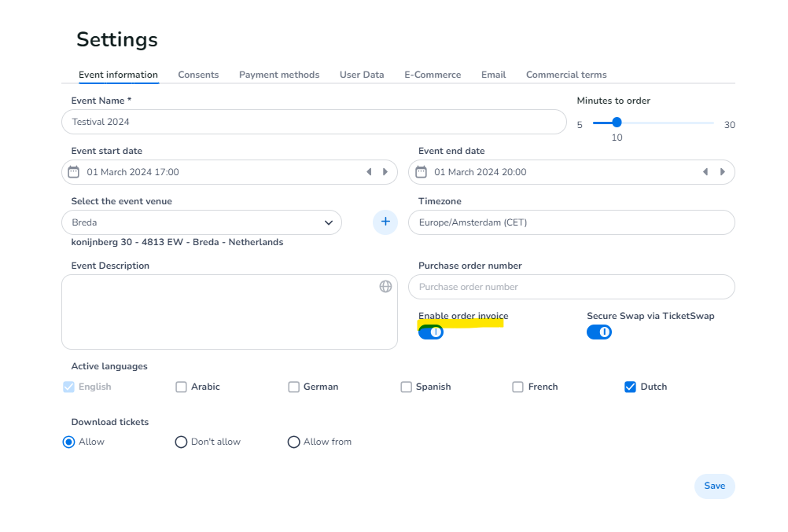Click the plus button to add venue

(385, 222)
